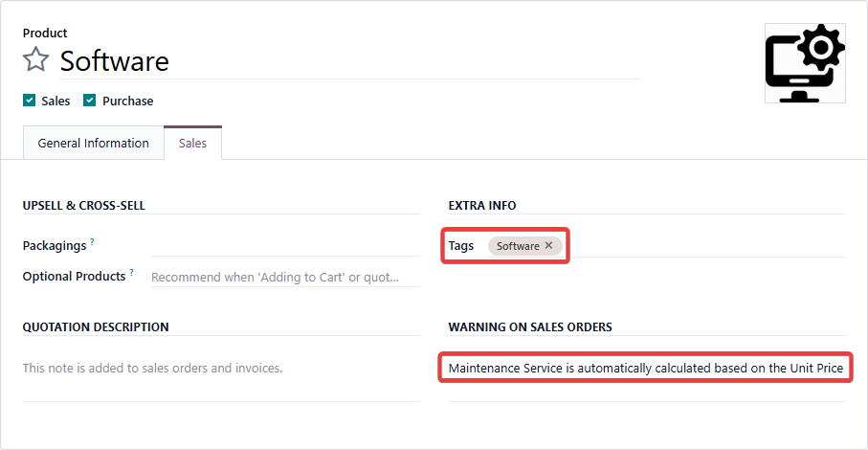Uncheck the Purchase checkbox
The image size is (868, 450).
point(90,101)
